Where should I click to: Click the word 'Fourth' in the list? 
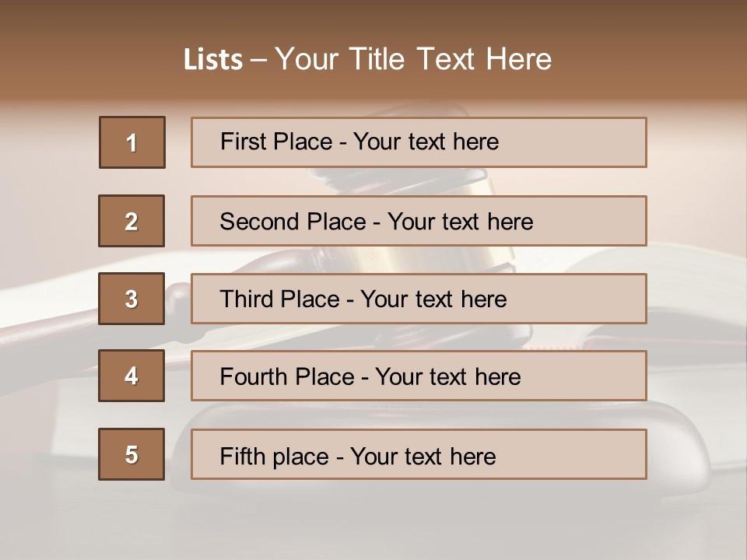coord(251,377)
